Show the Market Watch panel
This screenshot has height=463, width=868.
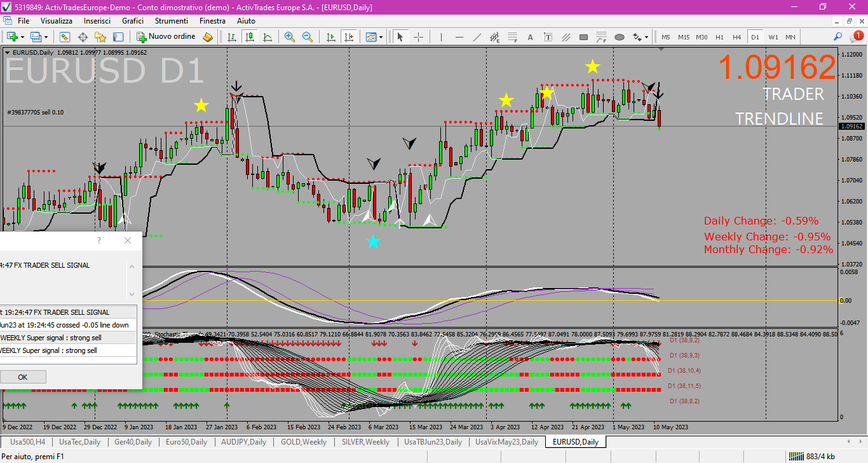pyautogui.click(x=65, y=37)
